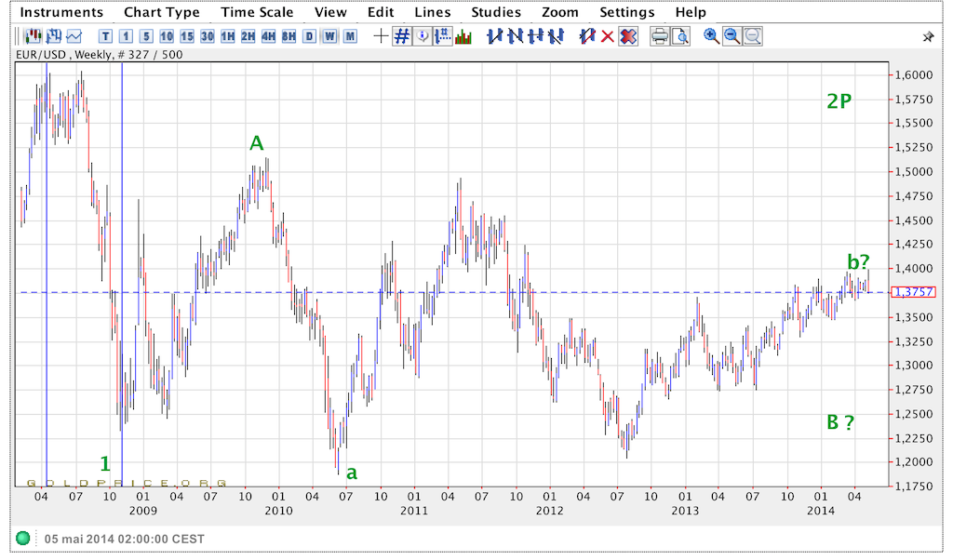Open the Help menu

[691, 12]
